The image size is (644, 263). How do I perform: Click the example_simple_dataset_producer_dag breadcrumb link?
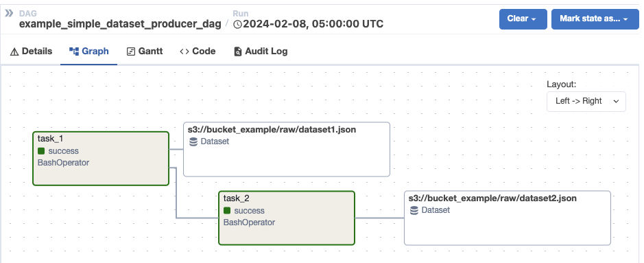120,24
